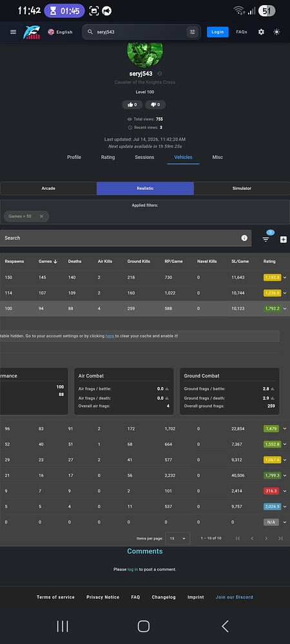290x644 pixels.
Task: Open the Rating tab
Action: (x=108, y=157)
